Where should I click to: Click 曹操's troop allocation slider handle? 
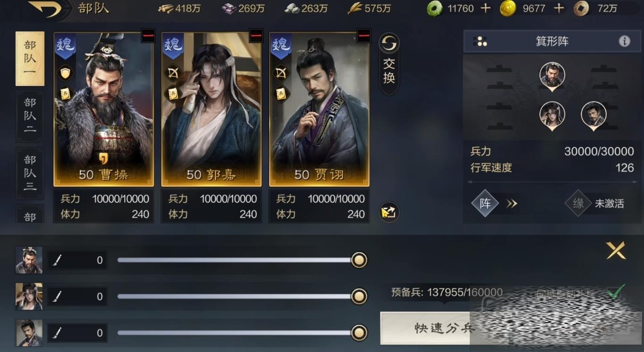point(359,260)
